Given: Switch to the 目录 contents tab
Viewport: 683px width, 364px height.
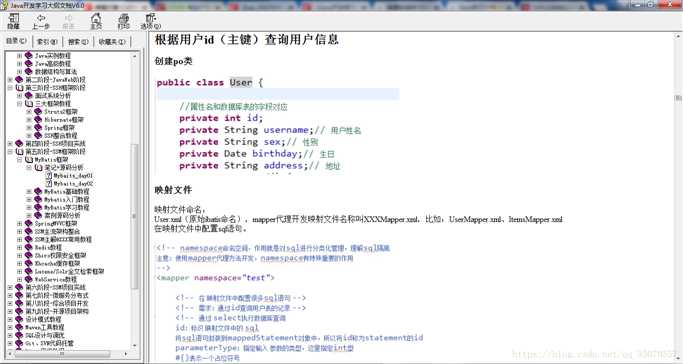Looking at the screenshot, I should (17, 41).
